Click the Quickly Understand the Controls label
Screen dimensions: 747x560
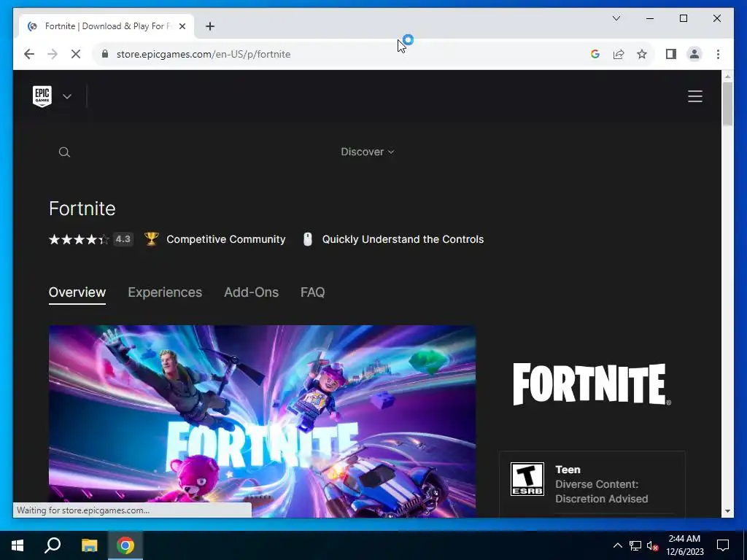[x=403, y=239]
